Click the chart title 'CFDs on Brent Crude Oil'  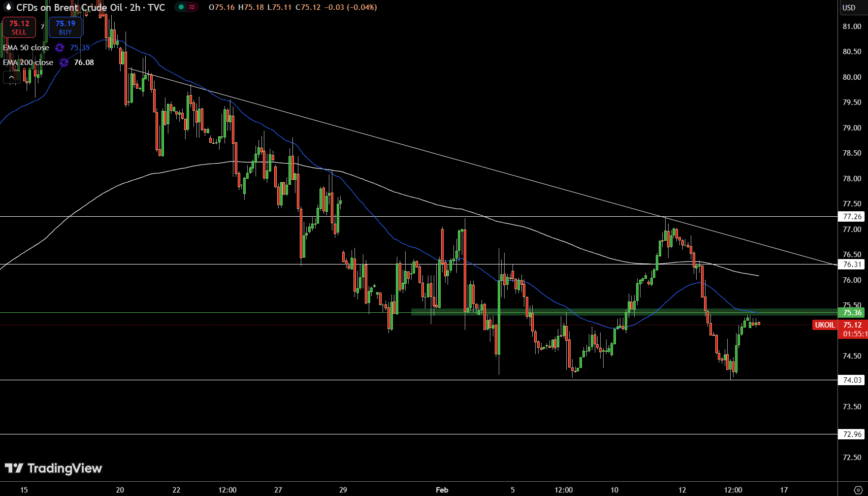click(x=69, y=7)
